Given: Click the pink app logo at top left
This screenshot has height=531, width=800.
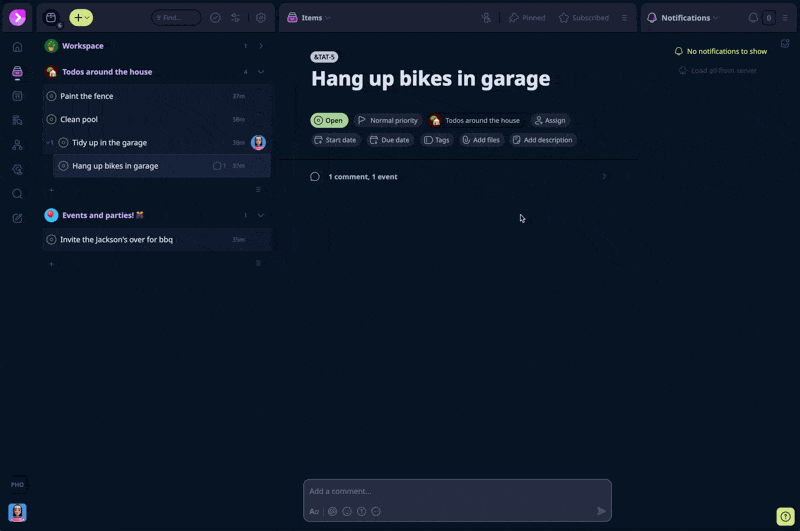Looking at the screenshot, I should tap(17, 18).
